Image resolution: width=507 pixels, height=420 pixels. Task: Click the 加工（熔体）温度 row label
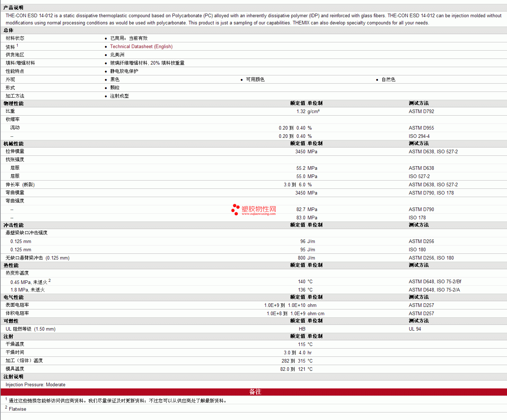tap(24, 361)
